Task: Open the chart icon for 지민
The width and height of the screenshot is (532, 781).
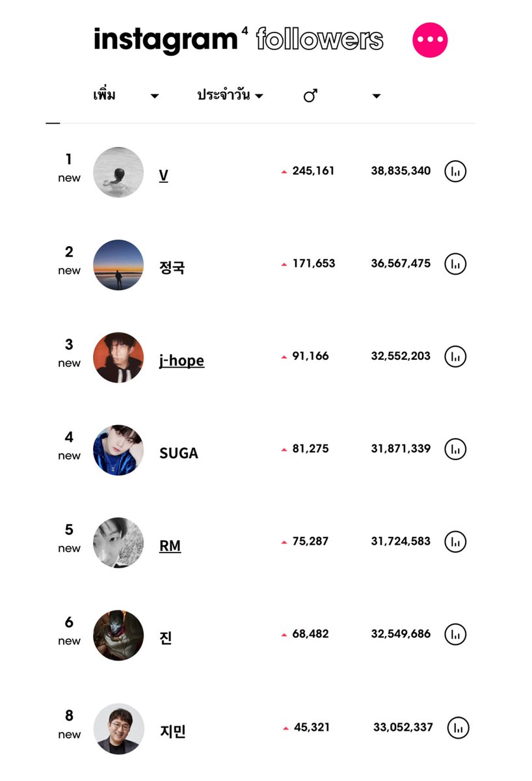Action: pos(458,728)
